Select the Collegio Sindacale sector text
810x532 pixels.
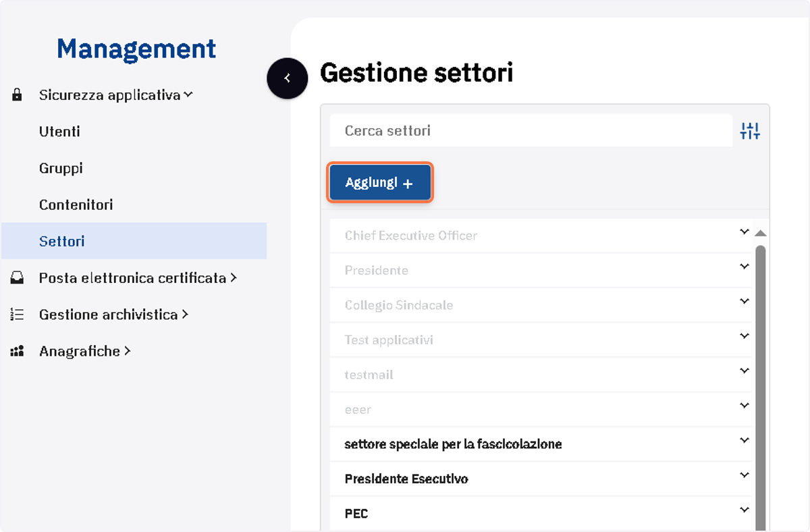(398, 305)
